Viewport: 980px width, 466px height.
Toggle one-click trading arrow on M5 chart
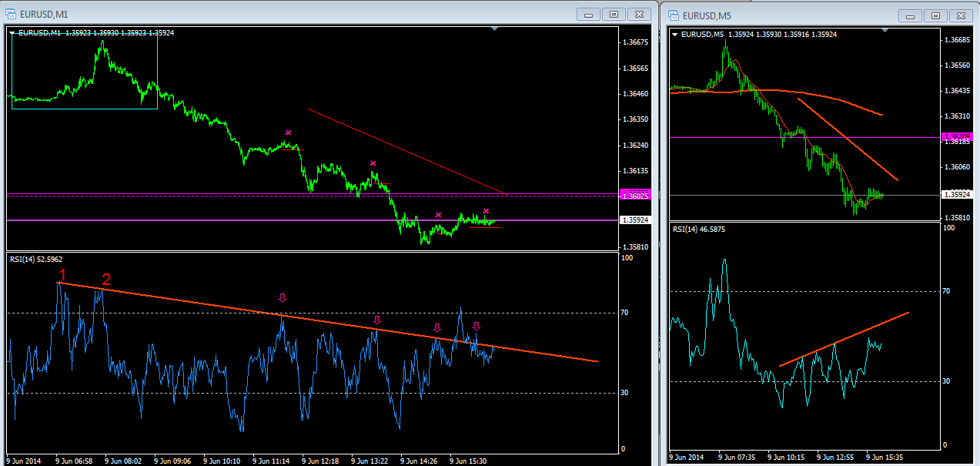point(675,34)
